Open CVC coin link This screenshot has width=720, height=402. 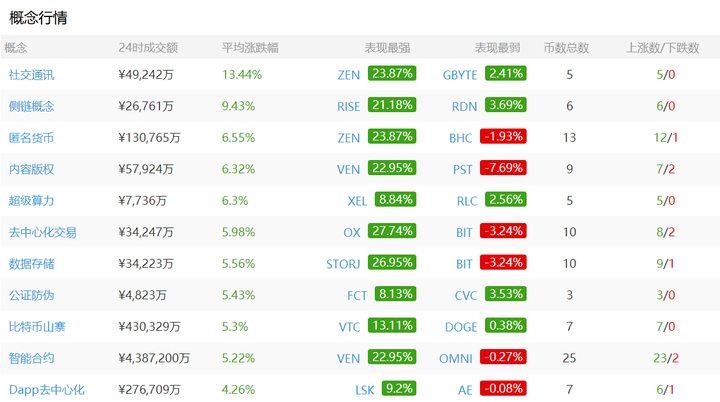(466, 295)
